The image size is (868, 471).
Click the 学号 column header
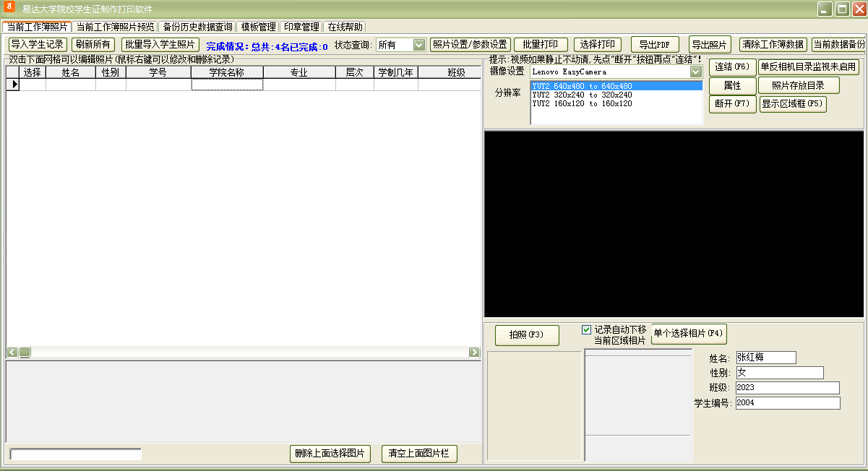click(x=158, y=73)
